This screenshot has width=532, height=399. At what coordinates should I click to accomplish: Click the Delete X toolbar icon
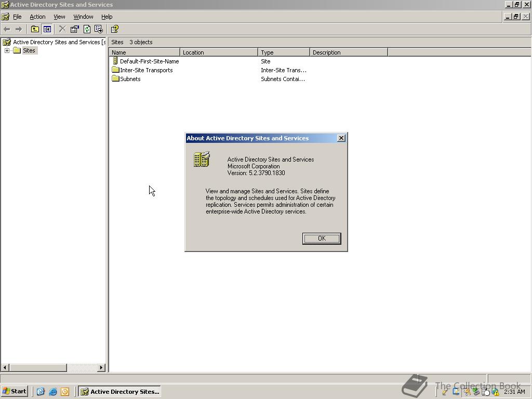point(62,29)
